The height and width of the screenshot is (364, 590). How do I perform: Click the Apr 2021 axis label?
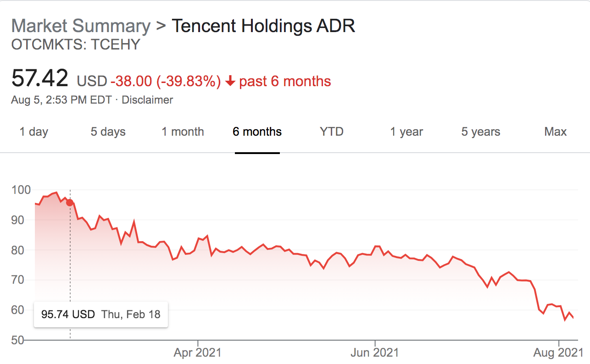pos(197,353)
